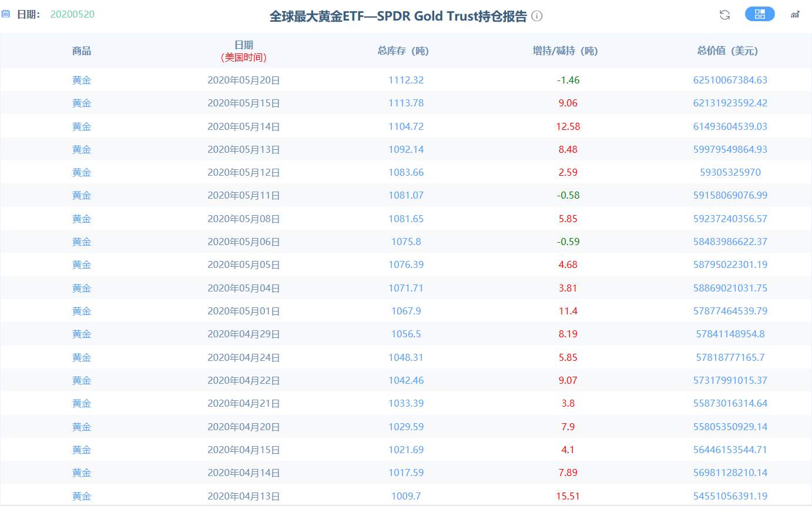Select the date cell 2020年05月08日
This screenshot has width=812, height=506.
pos(244,219)
